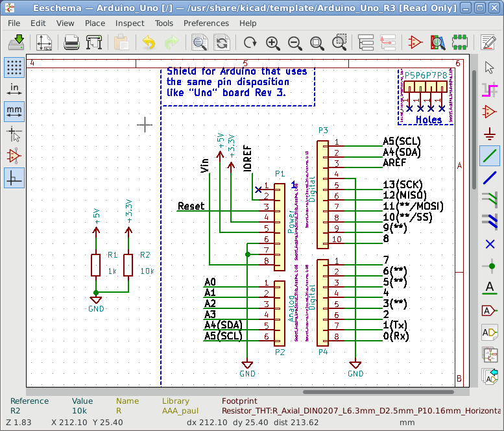Open the Footprint Editor icon
This screenshot has width=504, height=431.
tap(460, 42)
